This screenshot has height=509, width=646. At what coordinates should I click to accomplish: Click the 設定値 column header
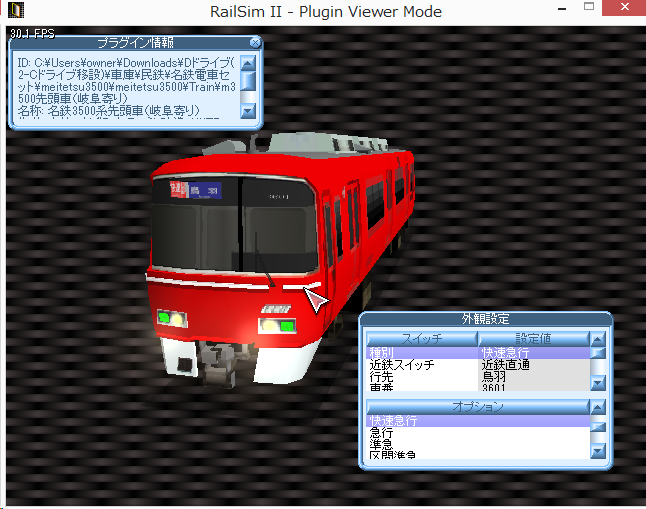pos(534,339)
